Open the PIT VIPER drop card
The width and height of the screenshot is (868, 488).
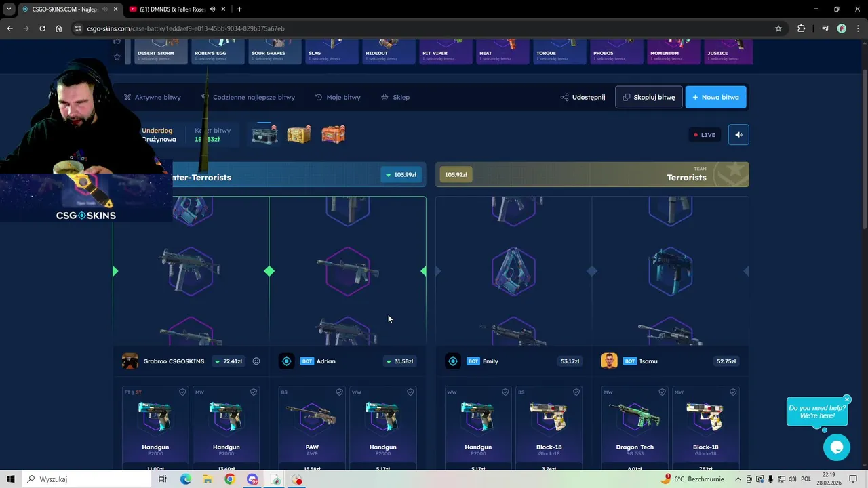pyautogui.click(x=445, y=52)
